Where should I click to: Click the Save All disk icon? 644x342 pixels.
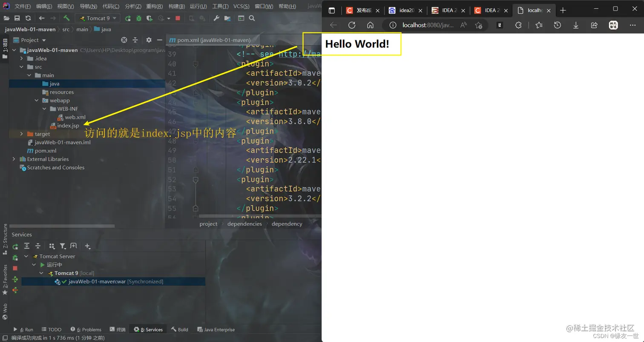[x=17, y=18]
